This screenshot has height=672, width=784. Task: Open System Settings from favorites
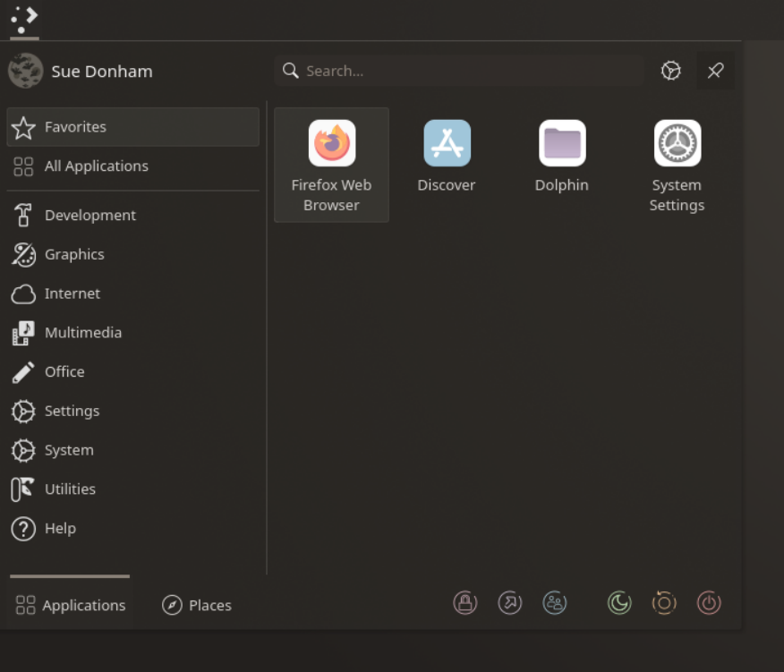(x=677, y=165)
